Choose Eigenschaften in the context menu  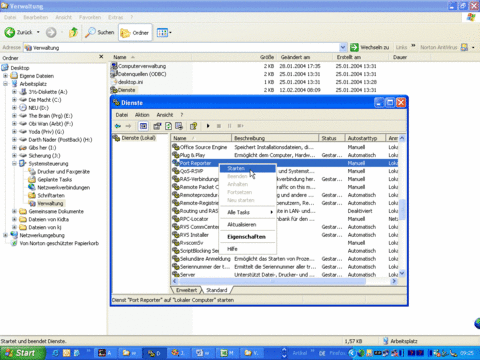click(x=248, y=237)
